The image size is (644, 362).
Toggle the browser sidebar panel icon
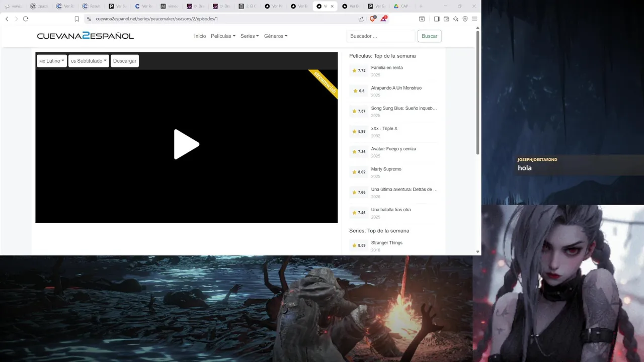[x=437, y=19]
